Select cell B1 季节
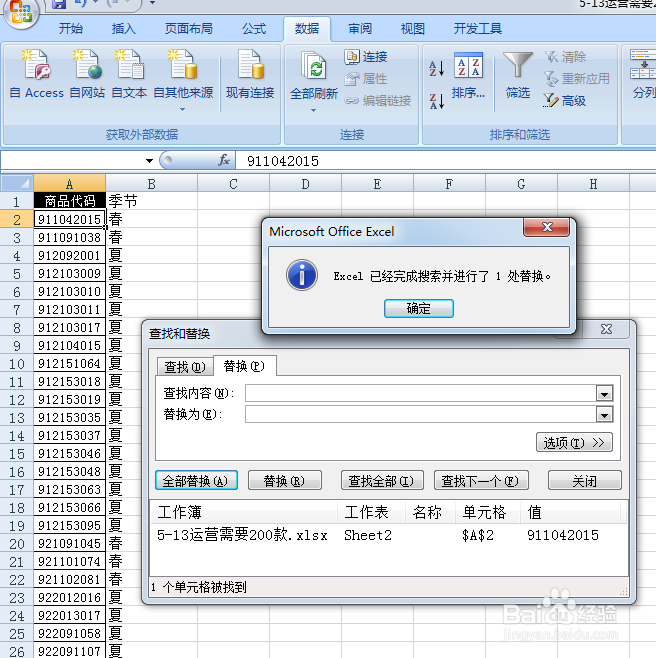Screen dimensions: 656x658 coord(151,201)
